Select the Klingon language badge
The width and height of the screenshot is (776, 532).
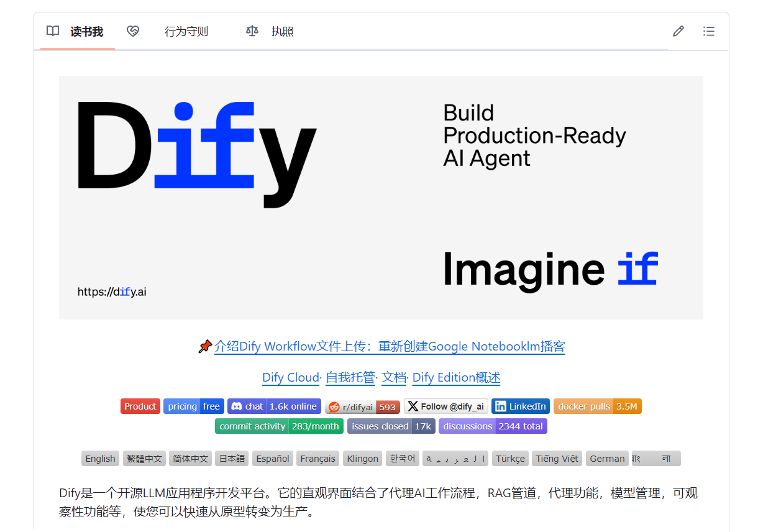(x=363, y=459)
